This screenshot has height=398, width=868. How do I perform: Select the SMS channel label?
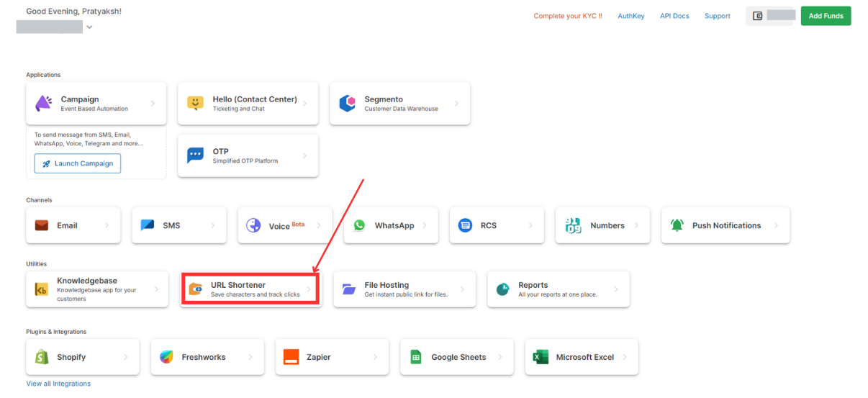[171, 225]
